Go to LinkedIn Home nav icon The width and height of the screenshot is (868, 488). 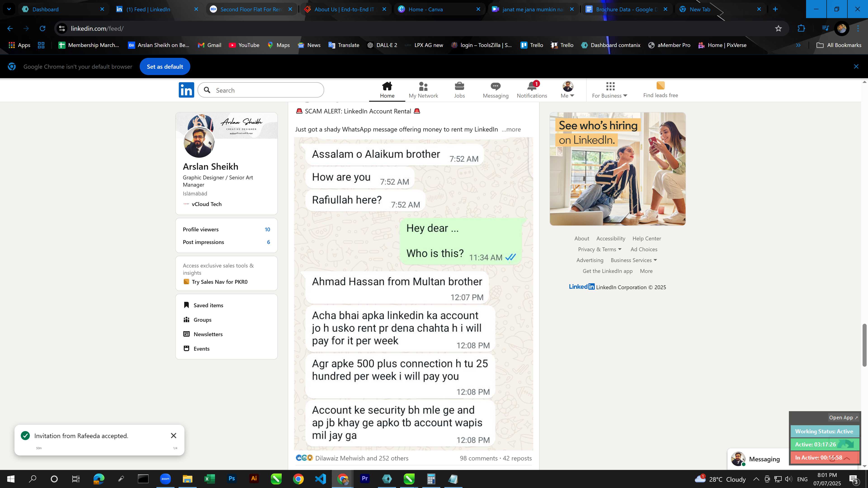[387, 90]
